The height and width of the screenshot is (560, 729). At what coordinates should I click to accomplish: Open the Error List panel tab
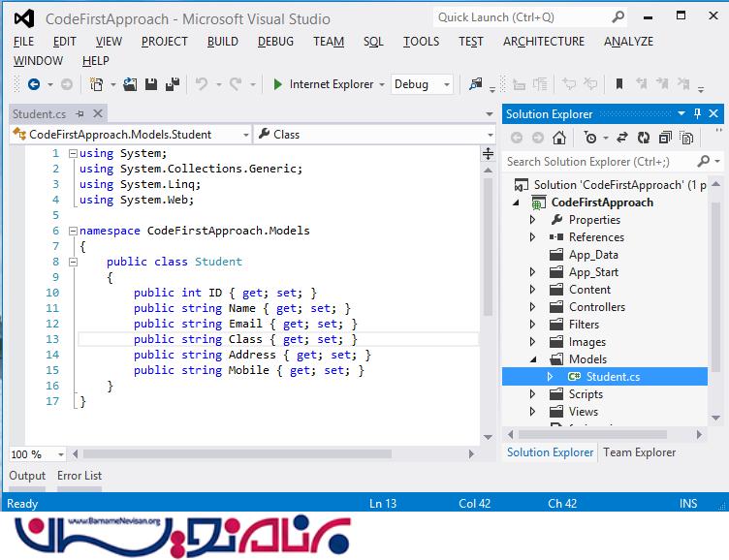click(x=79, y=476)
